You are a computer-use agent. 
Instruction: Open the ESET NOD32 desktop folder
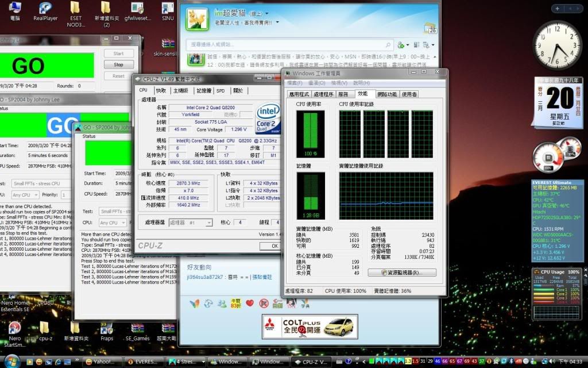[x=75, y=14]
